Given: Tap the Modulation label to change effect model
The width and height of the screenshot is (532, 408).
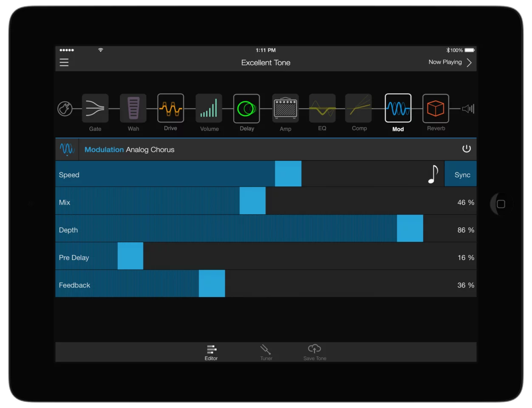Looking at the screenshot, I should point(103,150).
